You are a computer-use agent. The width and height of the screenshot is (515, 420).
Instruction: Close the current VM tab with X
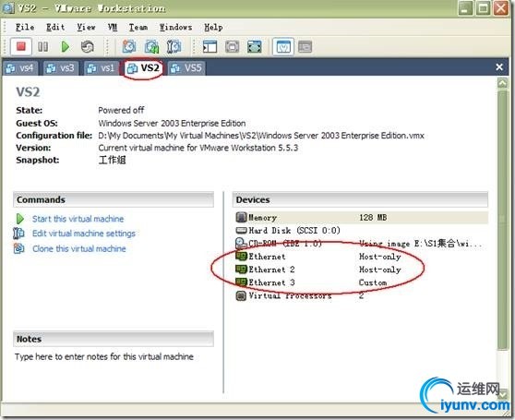tap(499, 67)
